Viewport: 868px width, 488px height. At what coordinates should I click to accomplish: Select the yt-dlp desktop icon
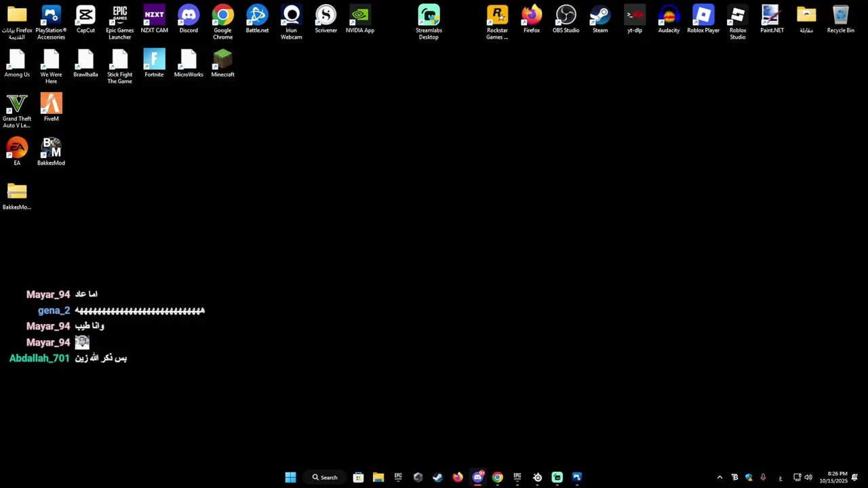[x=635, y=19]
